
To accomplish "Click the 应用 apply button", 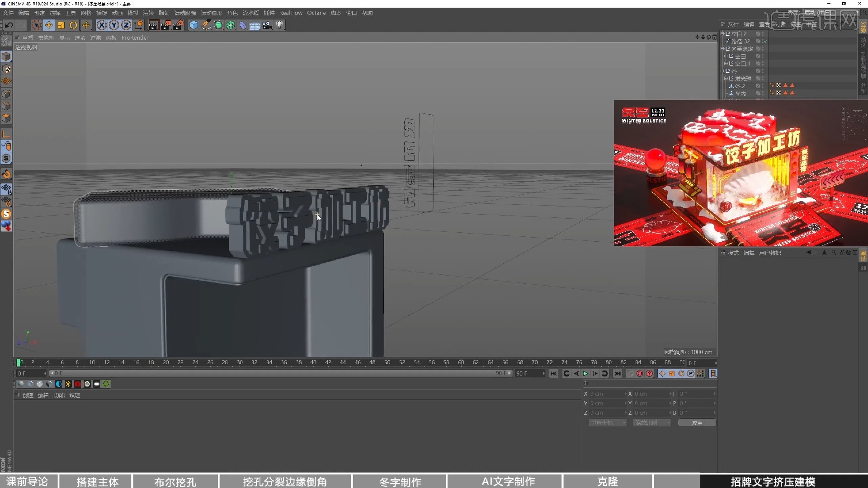I will [697, 423].
